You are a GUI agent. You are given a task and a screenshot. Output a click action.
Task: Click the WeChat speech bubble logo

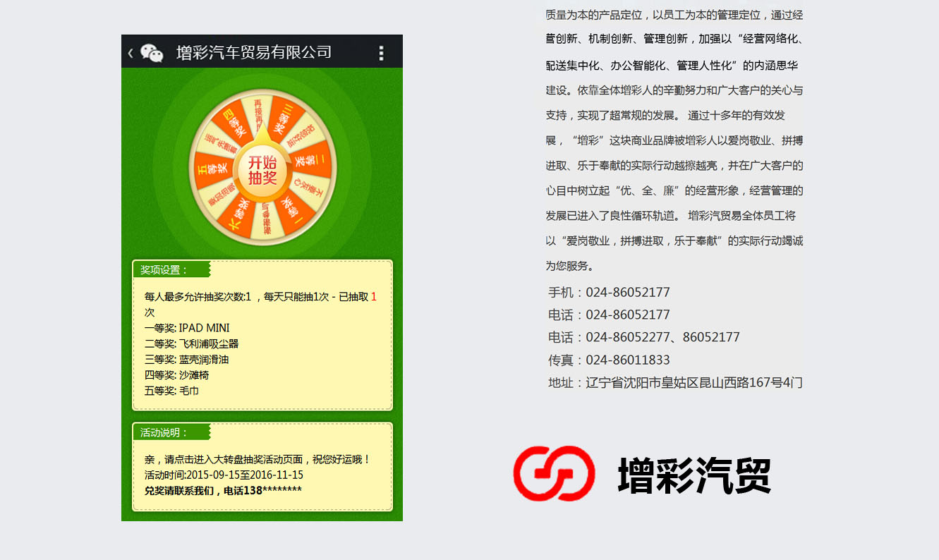tap(152, 53)
